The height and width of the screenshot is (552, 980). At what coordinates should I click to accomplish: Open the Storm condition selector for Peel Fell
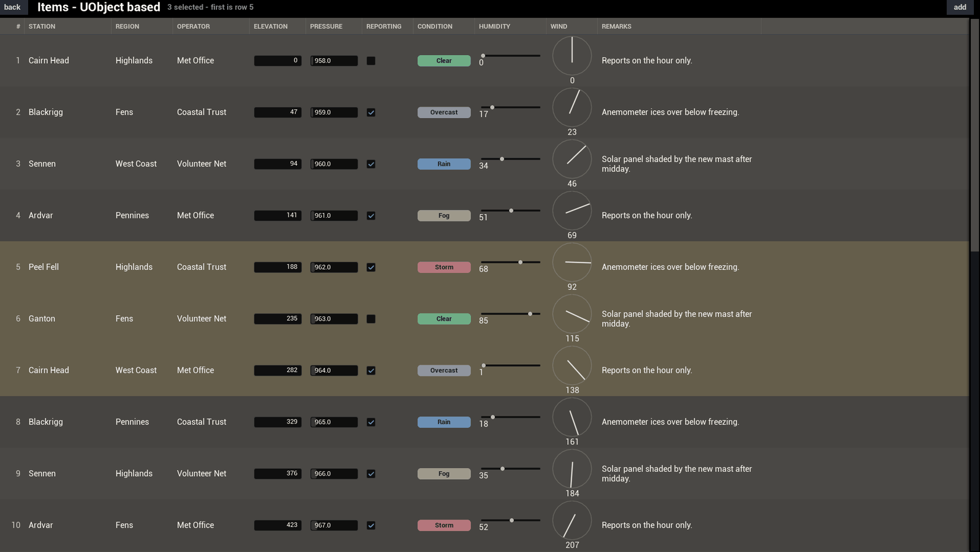[x=444, y=267]
